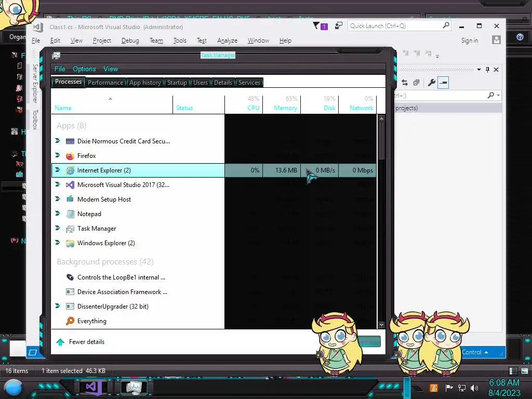Expand the DissenterUpgrader (32 bit) process
This screenshot has height=399, width=532.
click(58, 306)
